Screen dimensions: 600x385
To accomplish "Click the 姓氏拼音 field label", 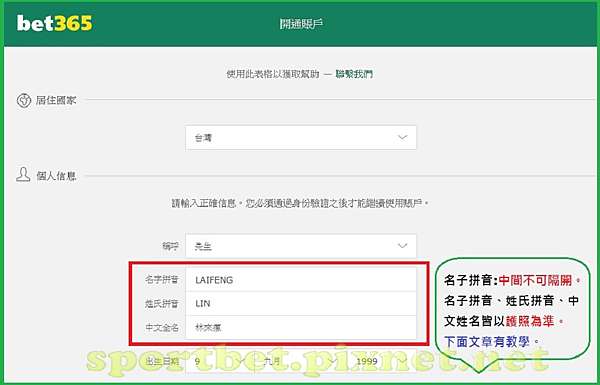I will 162,304.
